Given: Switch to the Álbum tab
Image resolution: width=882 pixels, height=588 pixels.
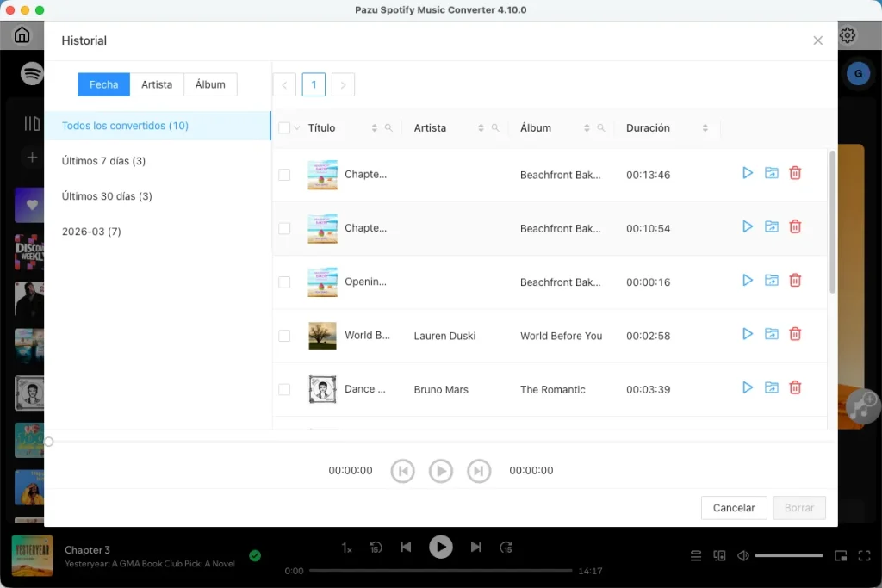Looking at the screenshot, I should coord(210,84).
